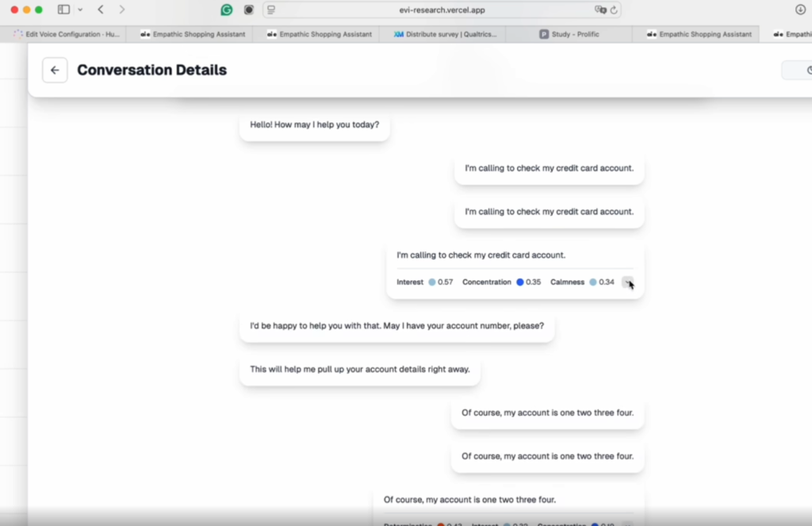Expand emotion scores beside Calmness 0.34
Image resolution: width=812 pixels, height=526 pixels.
(x=627, y=282)
